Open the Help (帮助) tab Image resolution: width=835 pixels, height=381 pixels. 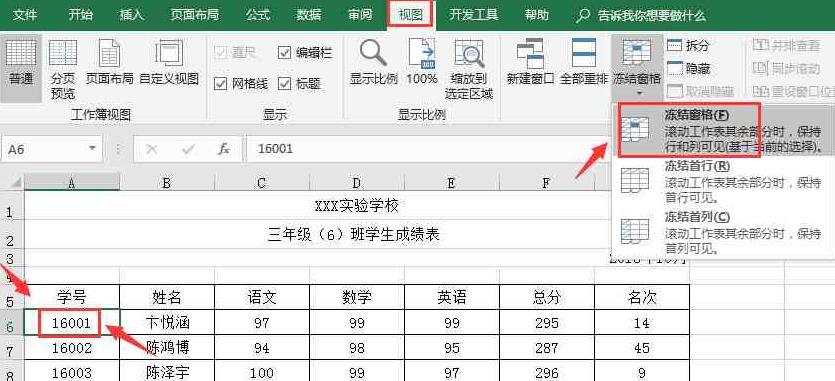point(536,15)
